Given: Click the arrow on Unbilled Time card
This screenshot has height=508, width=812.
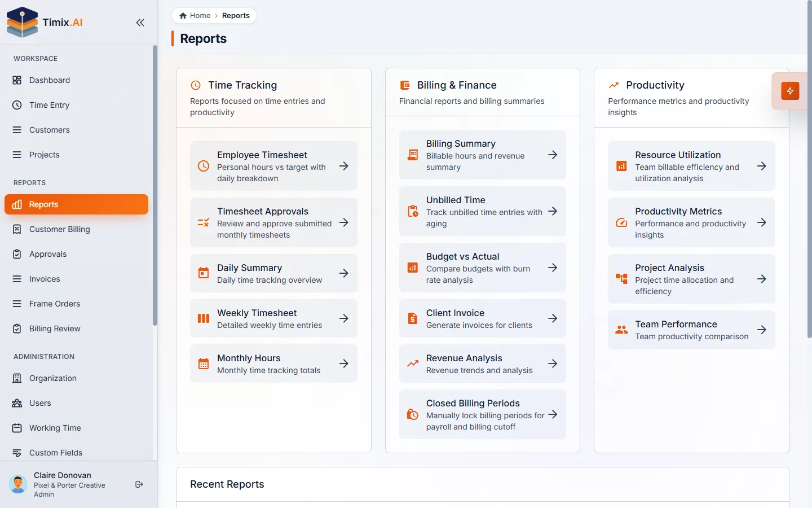Looking at the screenshot, I should click(553, 211).
